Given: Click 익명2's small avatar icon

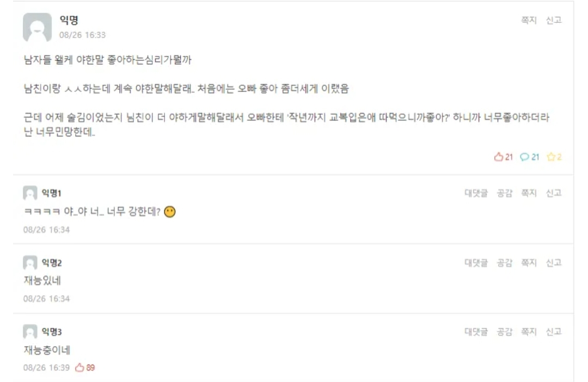Looking at the screenshot, I should pyautogui.click(x=29, y=263).
